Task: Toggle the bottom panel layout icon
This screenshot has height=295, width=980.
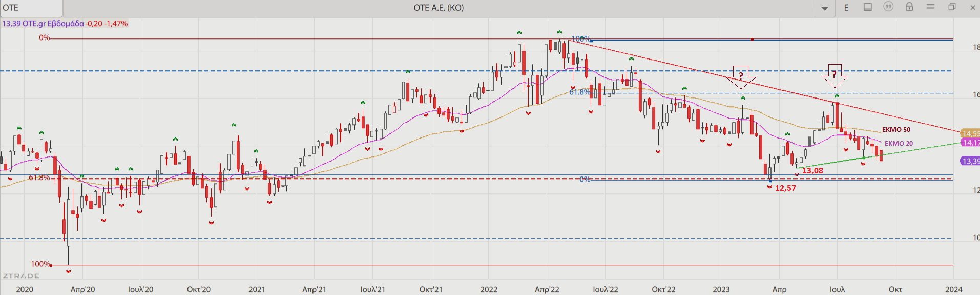Action: tap(868, 7)
